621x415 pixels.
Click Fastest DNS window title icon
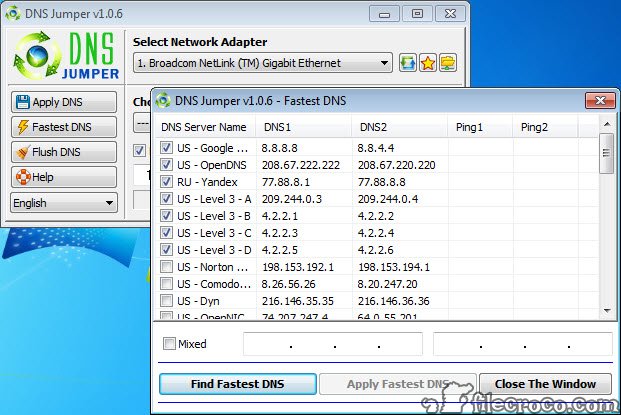pyautogui.click(x=163, y=101)
